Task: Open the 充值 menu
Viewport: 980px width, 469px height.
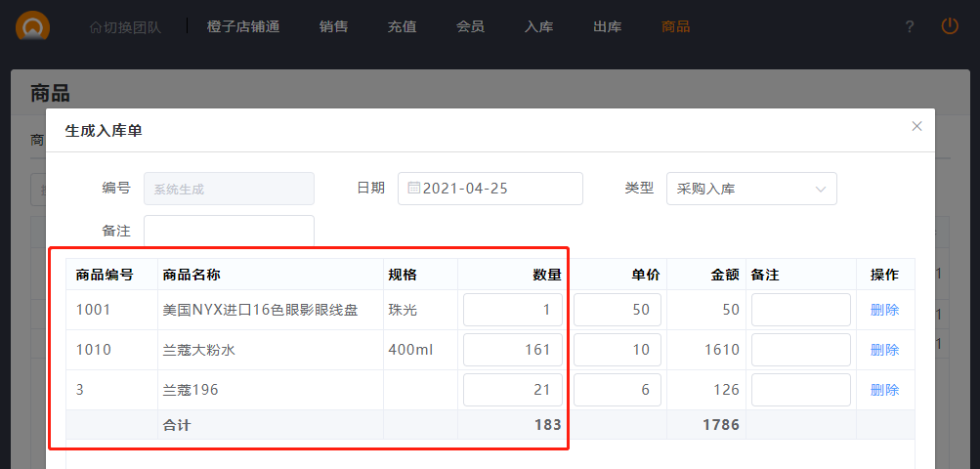Action: click(x=402, y=26)
